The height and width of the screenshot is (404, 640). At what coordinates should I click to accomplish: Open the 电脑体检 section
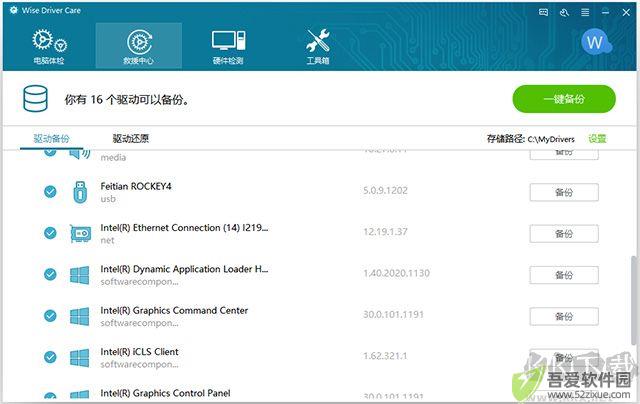(49, 47)
